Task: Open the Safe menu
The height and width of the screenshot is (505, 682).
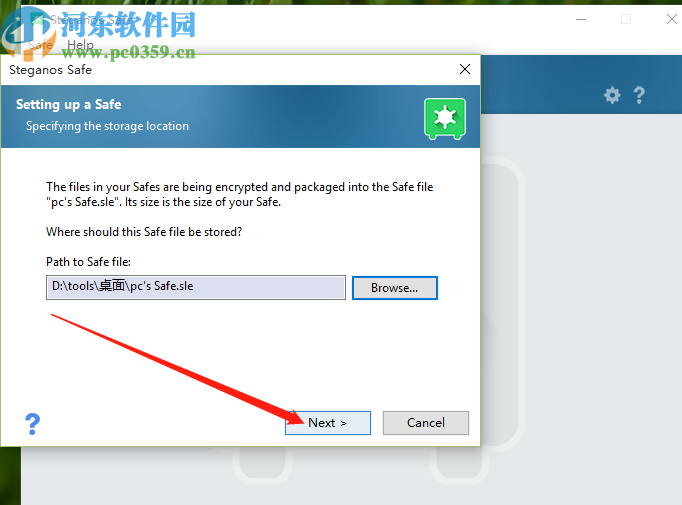Action: (x=40, y=44)
